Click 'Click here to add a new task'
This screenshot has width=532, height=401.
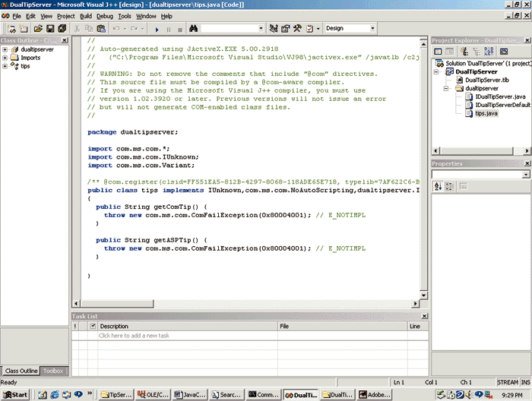point(134,336)
